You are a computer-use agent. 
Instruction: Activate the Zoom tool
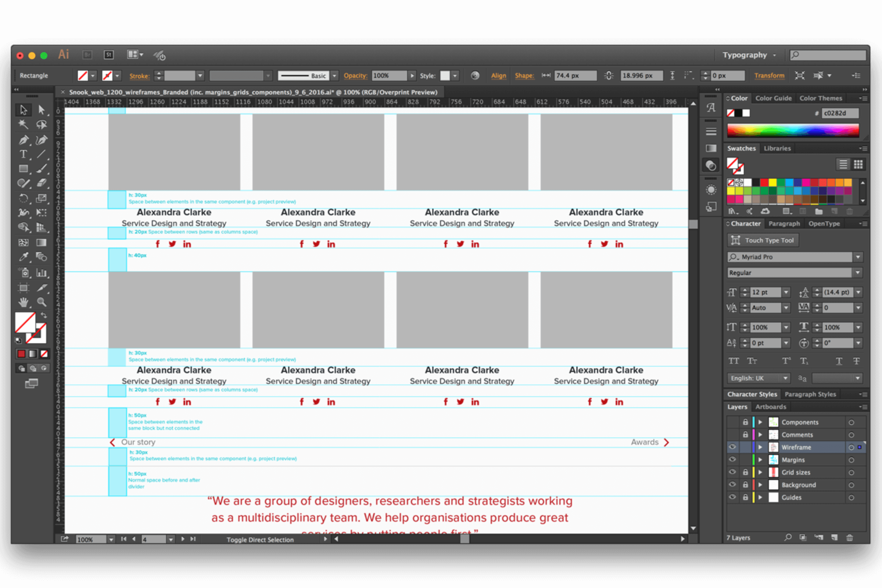[42, 302]
